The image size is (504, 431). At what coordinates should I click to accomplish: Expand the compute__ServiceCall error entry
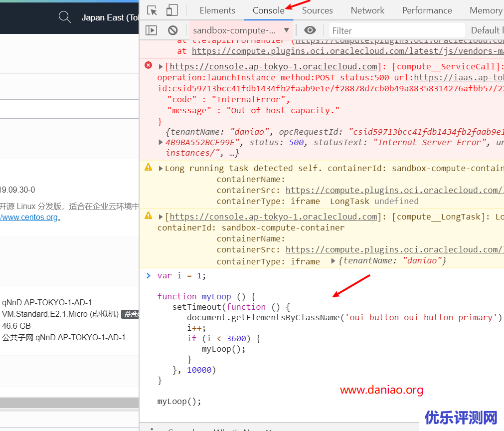point(161,66)
